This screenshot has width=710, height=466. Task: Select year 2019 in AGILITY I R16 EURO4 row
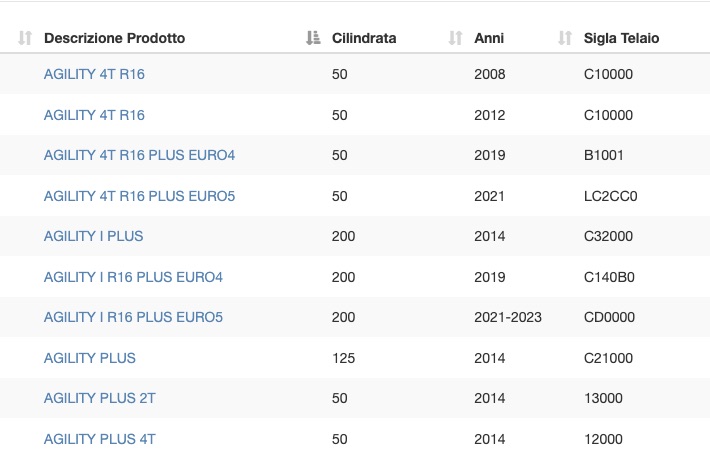click(489, 277)
